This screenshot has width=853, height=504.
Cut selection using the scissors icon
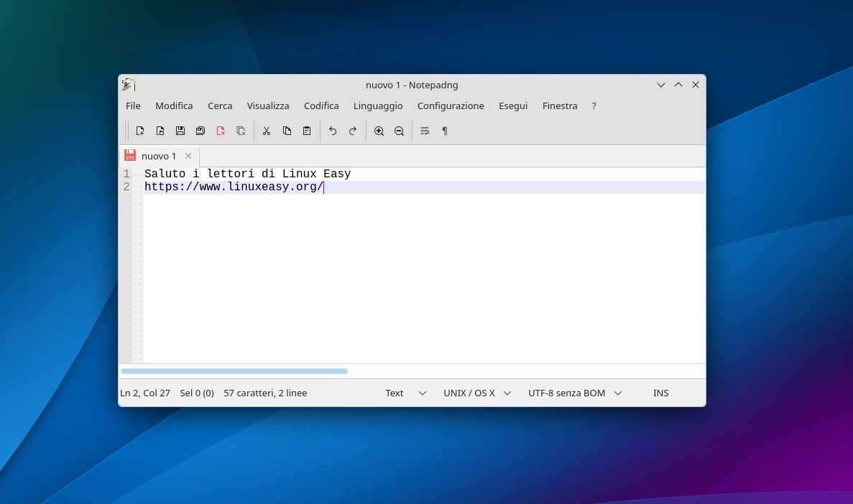[x=267, y=131]
